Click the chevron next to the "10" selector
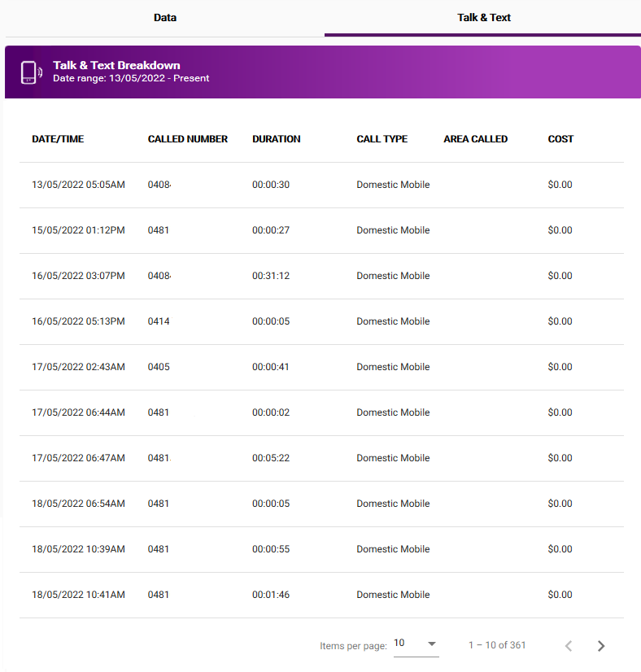641x672 pixels. 432,644
